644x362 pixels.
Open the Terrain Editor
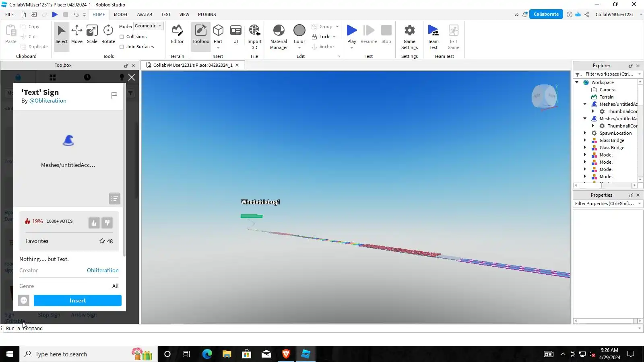pyautogui.click(x=177, y=35)
